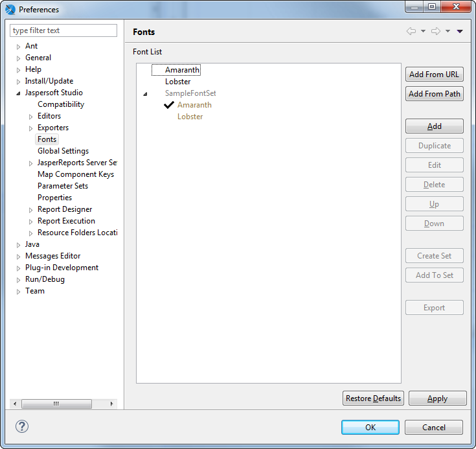Open Global Settings preference page

coord(63,151)
